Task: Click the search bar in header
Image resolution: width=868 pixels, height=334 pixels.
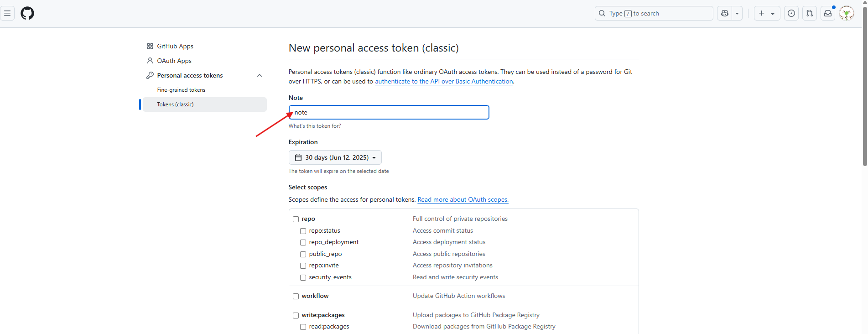Action: pyautogui.click(x=654, y=13)
